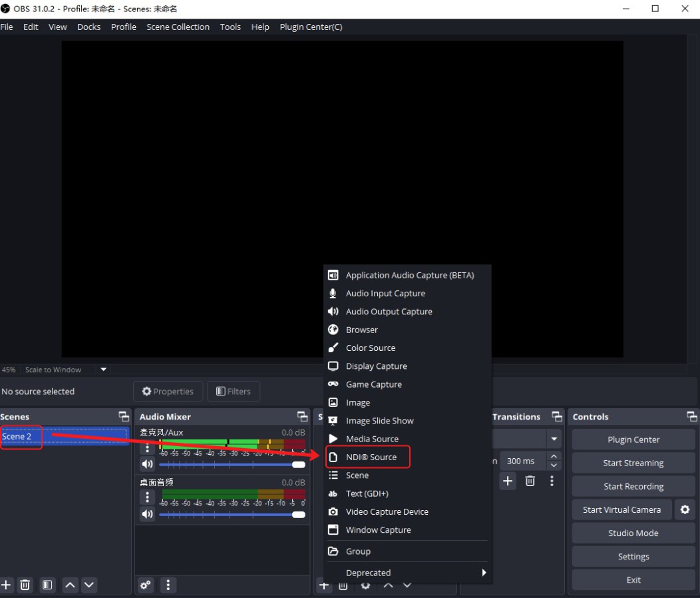
Task: Add a new scene with plus icon
Action: (x=6, y=585)
